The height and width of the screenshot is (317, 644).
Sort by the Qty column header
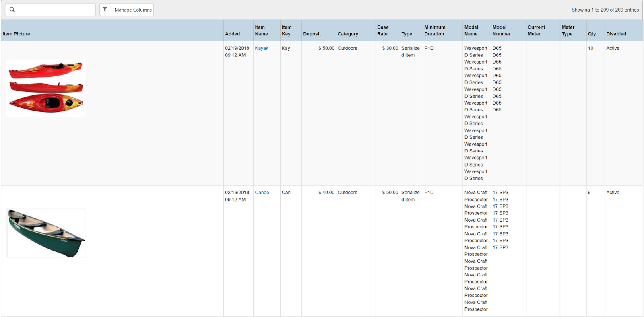[x=592, y=34]
